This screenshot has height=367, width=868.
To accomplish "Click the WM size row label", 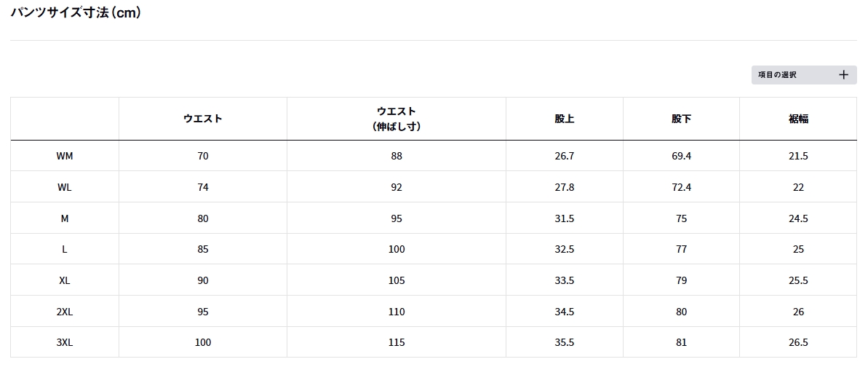I will point(65,156).
